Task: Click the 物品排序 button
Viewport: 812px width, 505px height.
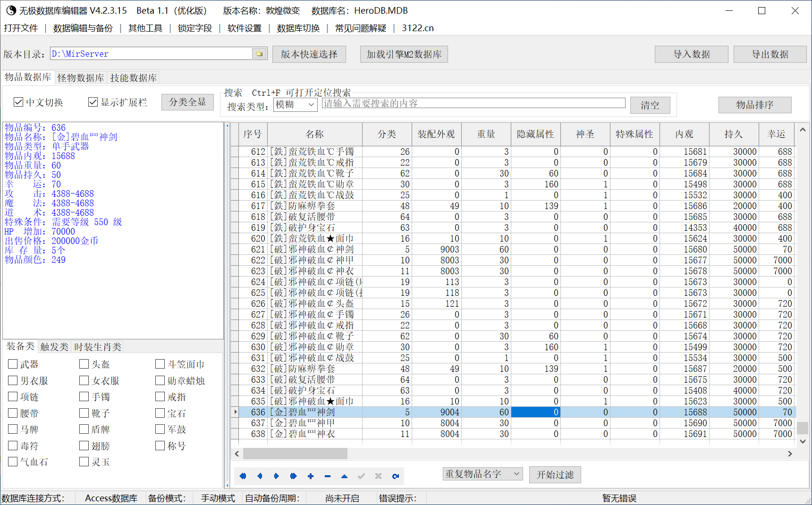Action: click(x=755, y=105)
